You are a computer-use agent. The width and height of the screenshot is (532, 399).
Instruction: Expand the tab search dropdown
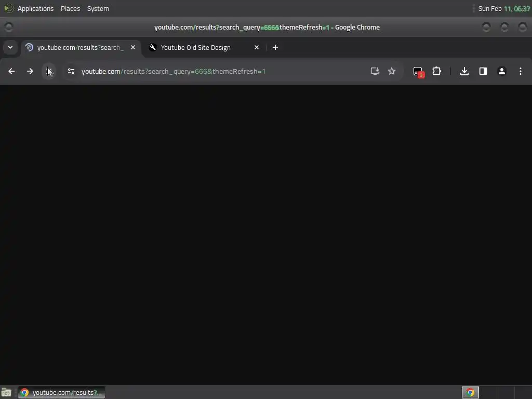pos(10,47)
